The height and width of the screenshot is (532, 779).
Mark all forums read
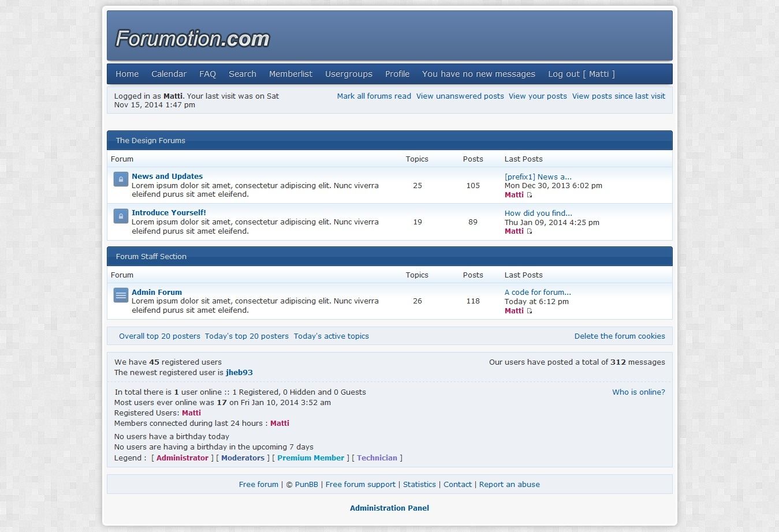coord(374,96)
